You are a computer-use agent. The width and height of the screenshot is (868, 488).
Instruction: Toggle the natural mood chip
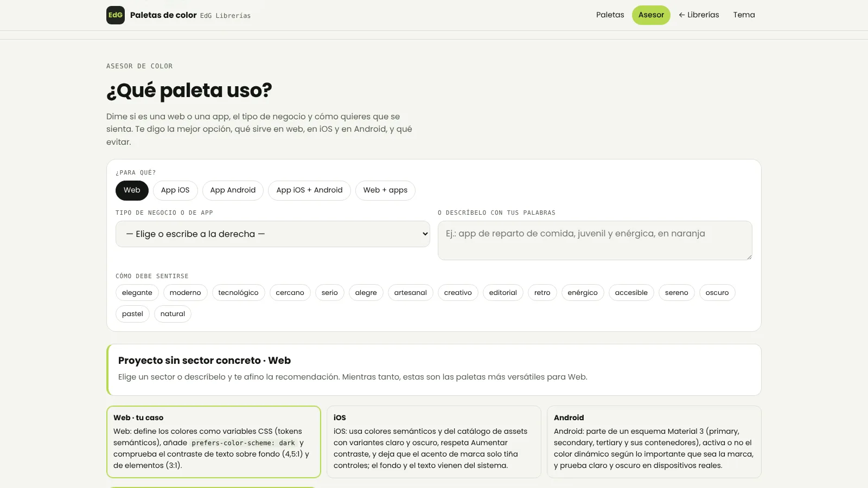[x=173, y=314]
